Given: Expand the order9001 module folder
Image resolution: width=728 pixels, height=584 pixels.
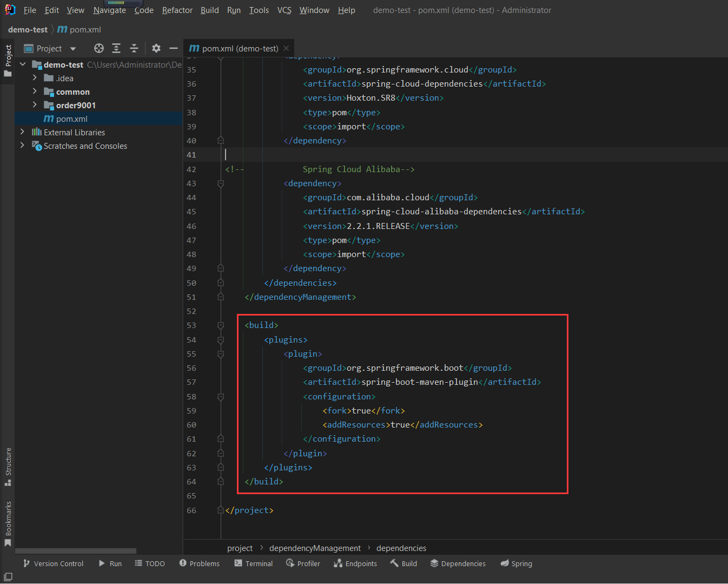Looking at the screenshot, I should pyautogui.click(x=35, y=105).
